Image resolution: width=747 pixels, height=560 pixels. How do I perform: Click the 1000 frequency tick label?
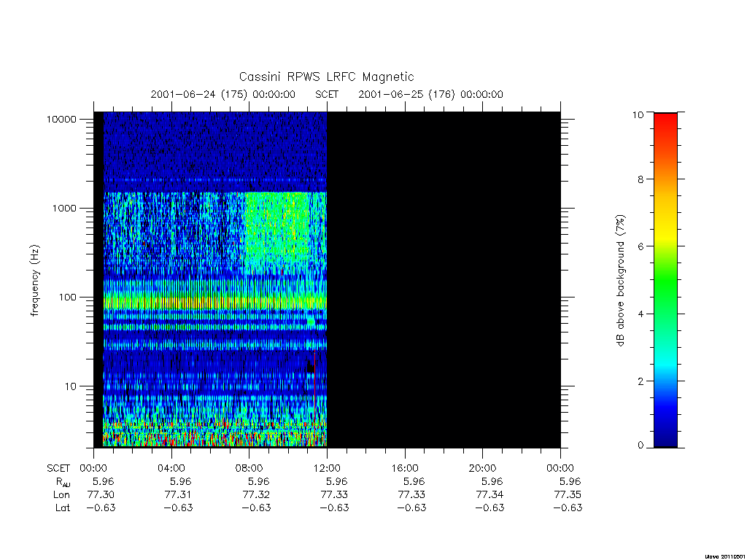64,208
